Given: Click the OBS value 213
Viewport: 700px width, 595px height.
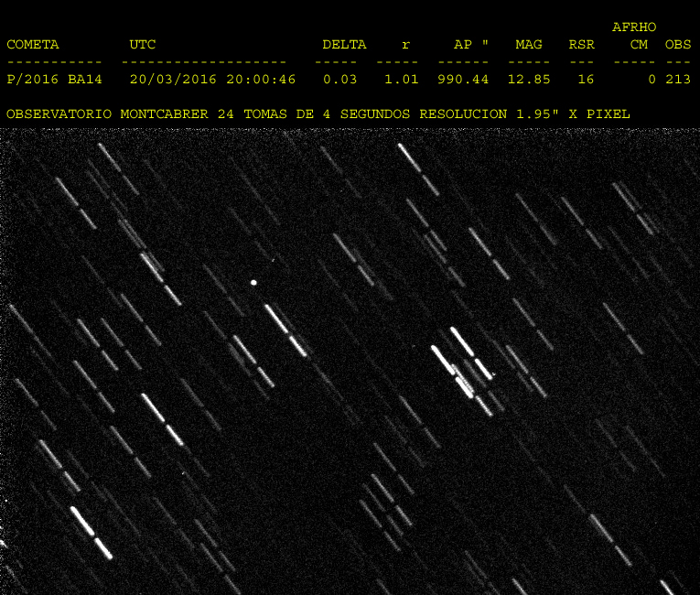Looking at the screenshot, I should tap(678, 80).
